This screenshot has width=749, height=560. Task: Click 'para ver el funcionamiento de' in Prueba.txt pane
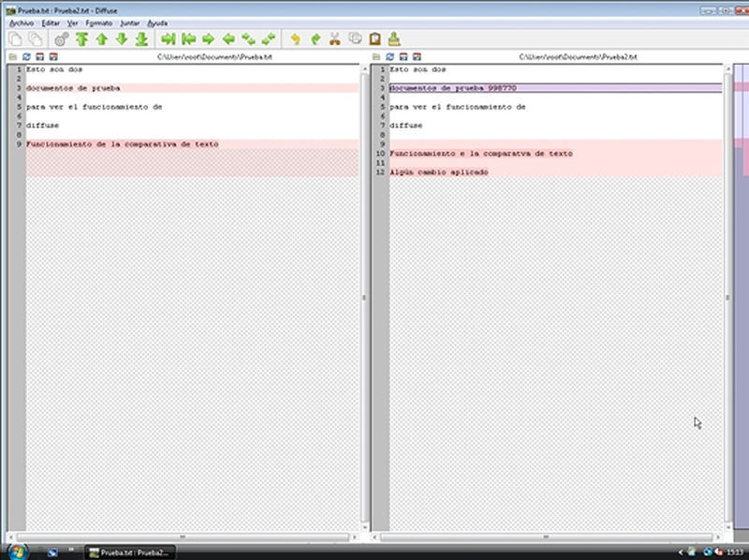pos(95,107)
